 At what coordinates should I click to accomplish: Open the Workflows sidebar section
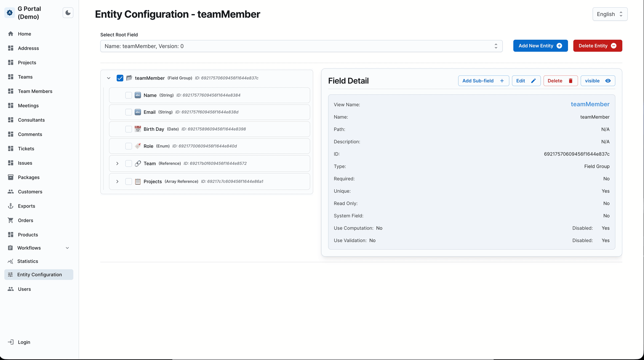[29, 248]
